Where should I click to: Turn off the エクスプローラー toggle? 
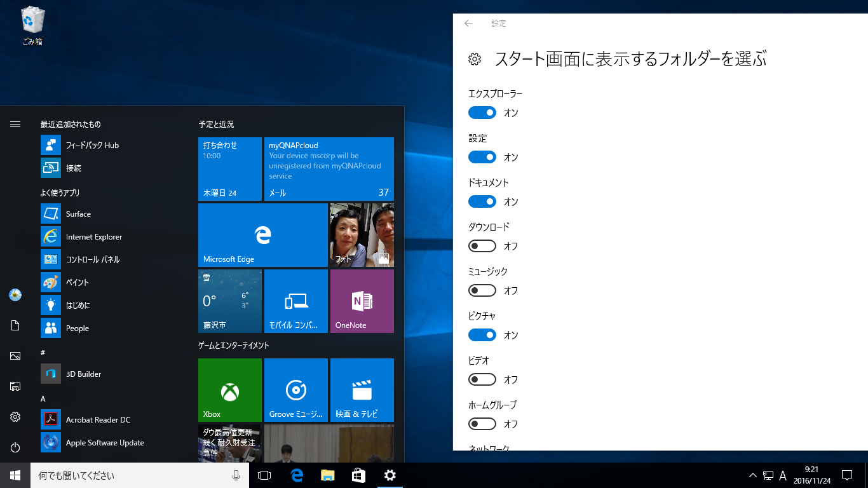(x=482, y=112)
